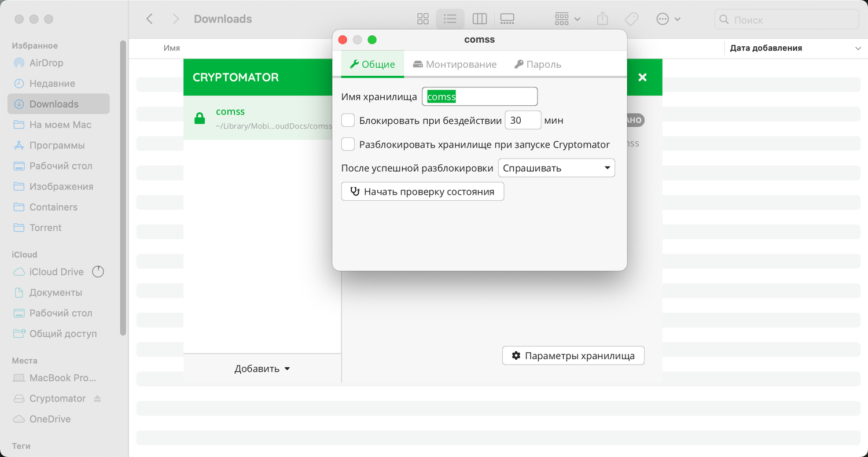Screen dimensions: 868x457
Task: Switch to the Монтирование tab
Action: [x=455, y=64]
